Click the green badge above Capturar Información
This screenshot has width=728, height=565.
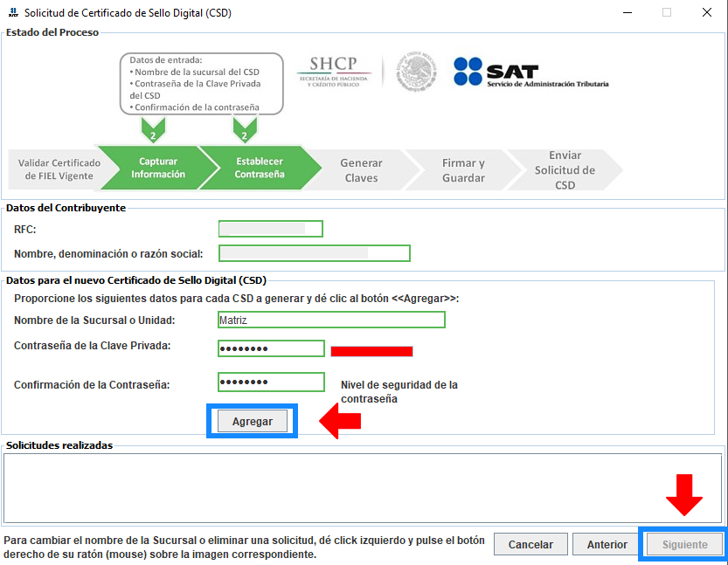tap(153, 132)
